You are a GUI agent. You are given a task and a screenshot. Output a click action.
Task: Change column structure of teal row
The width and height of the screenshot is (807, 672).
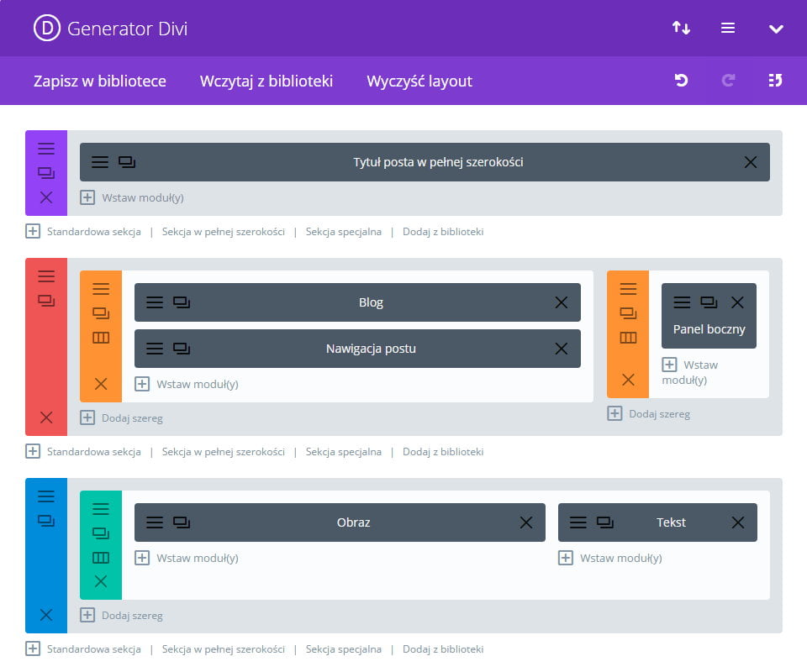point(101,558)
